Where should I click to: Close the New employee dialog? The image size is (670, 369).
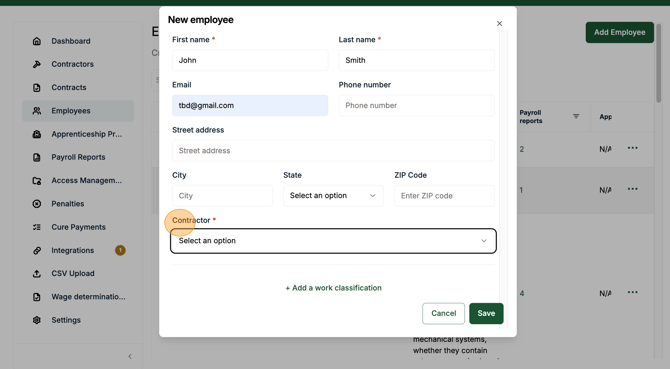pyautogui.click(x=499, y=23)
